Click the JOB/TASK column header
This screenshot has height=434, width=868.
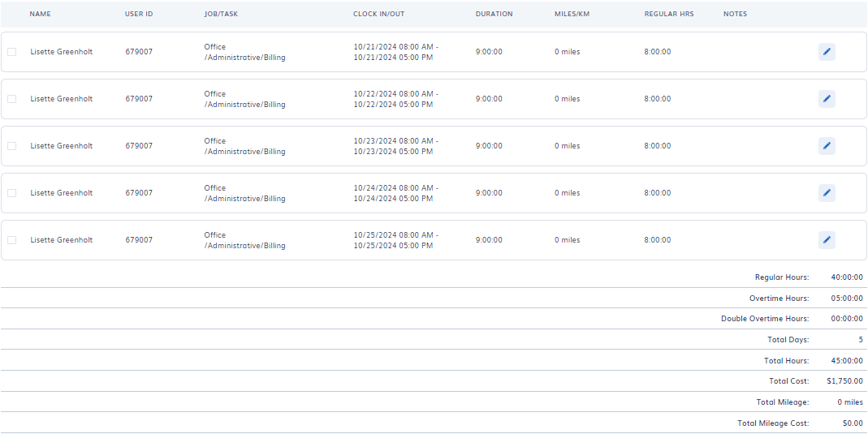221,14
